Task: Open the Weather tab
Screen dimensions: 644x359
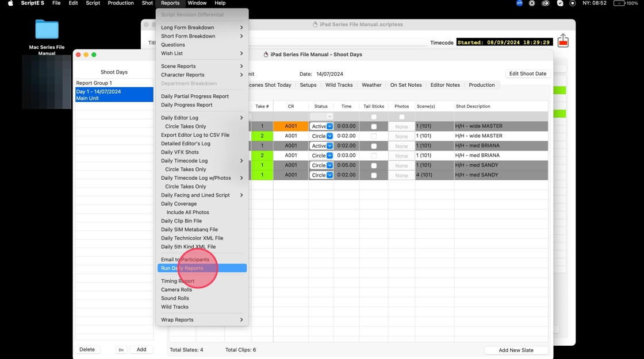Action: pos(371,85)
